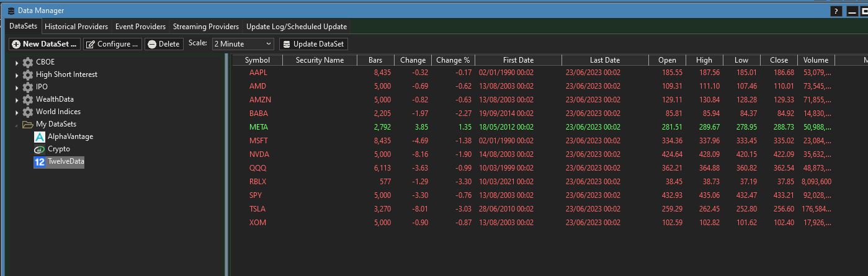Viewport: 868px width, 276px height.
Task: Open the help question mark button
Action: pos(836,11)
